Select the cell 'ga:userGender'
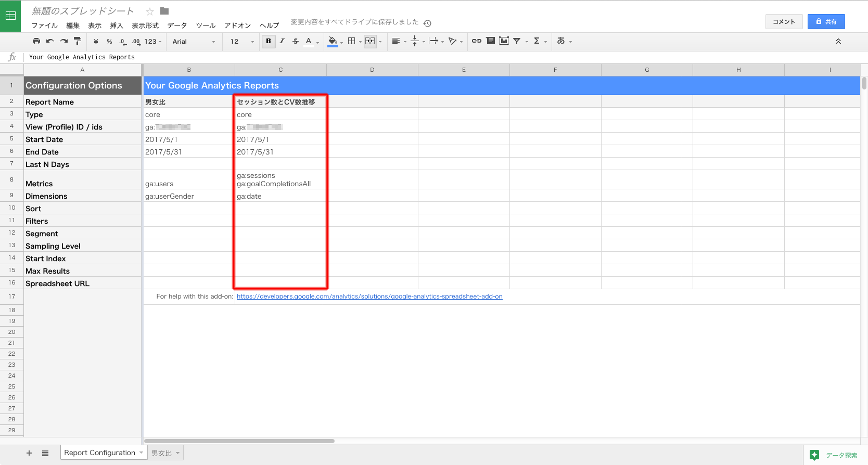 [x=189, y=196]
